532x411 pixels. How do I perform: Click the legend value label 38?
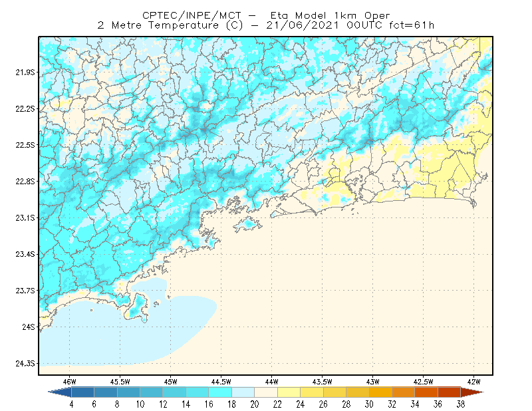[460, 404]
